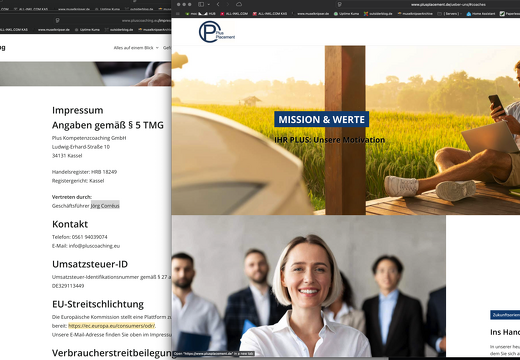Open the favorites grid icon in bookmarks bar
520x360 pixels.
tap(178, 14)
